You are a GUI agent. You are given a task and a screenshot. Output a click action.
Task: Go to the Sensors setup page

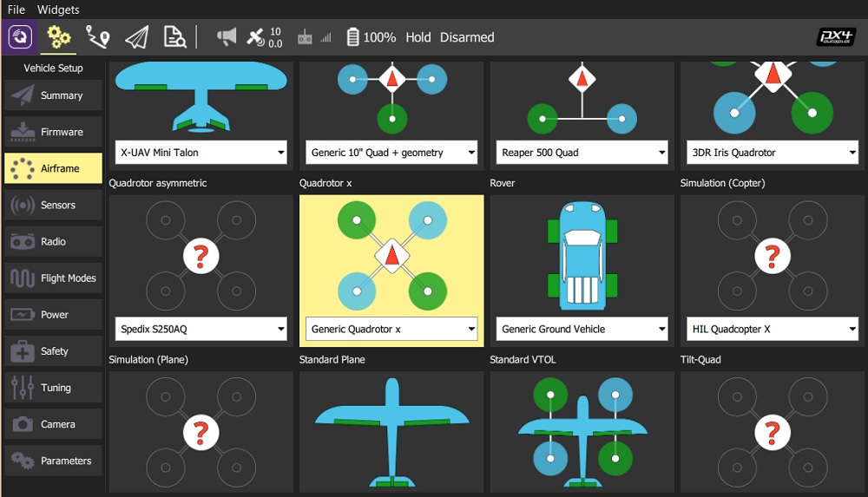pos(53,206)
